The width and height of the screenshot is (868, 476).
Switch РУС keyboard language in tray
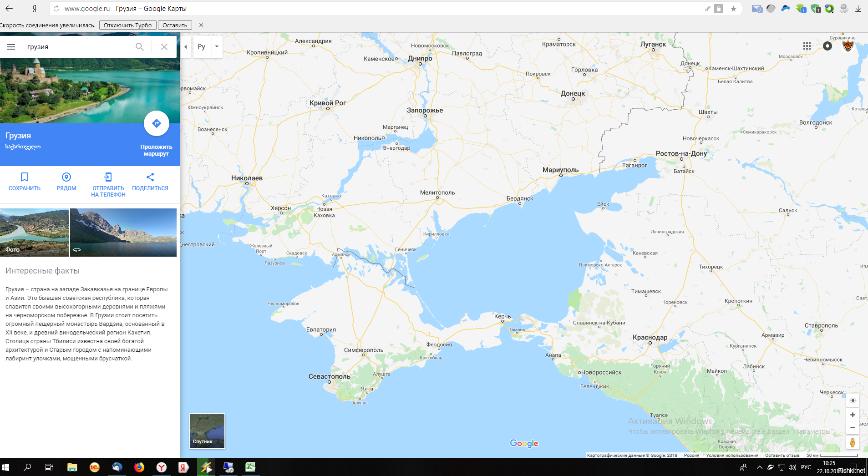tap(806, 467)
